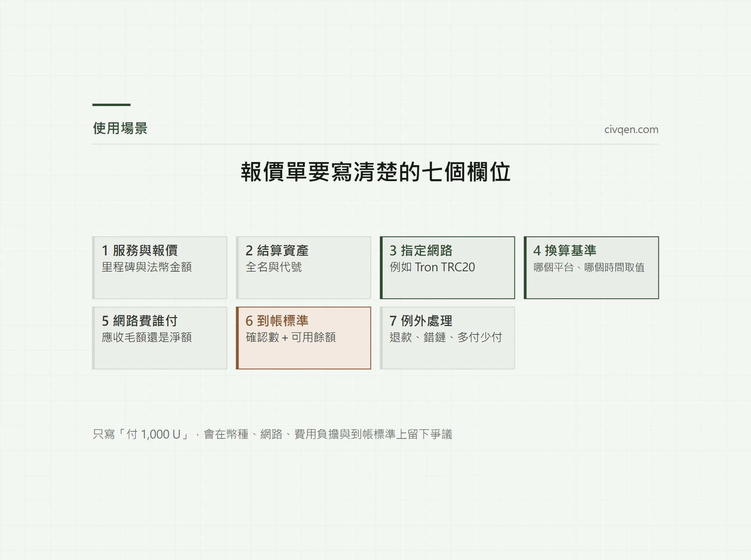Viewport: 751px width, 560px height.
Task: Select card heading 5 網路費誰付
Action: pos(140,321)
